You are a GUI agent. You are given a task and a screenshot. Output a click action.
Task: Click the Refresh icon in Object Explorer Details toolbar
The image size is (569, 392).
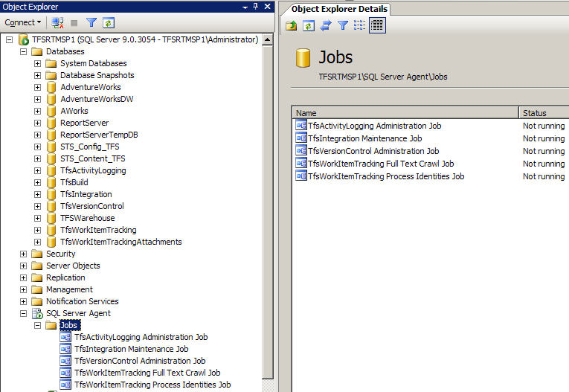309,25
